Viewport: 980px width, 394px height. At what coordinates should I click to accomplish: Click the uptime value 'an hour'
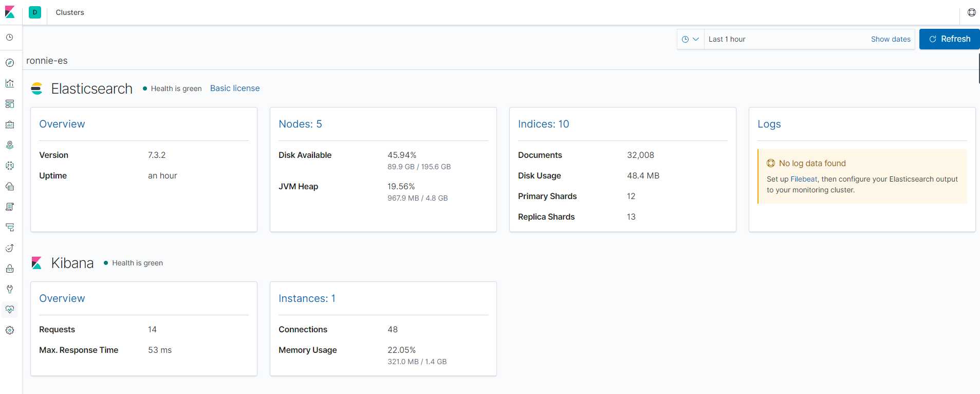pos(162,175)
